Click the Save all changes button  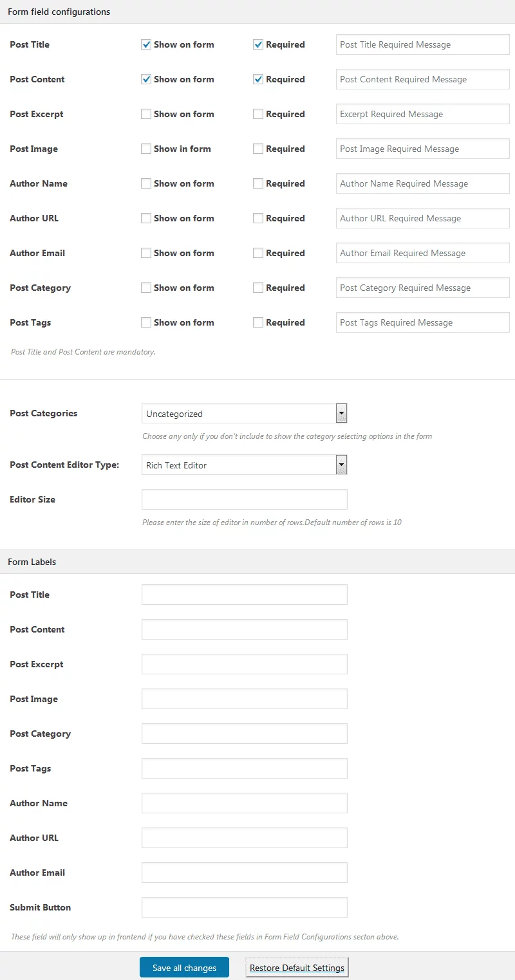(x=184, y=966)
